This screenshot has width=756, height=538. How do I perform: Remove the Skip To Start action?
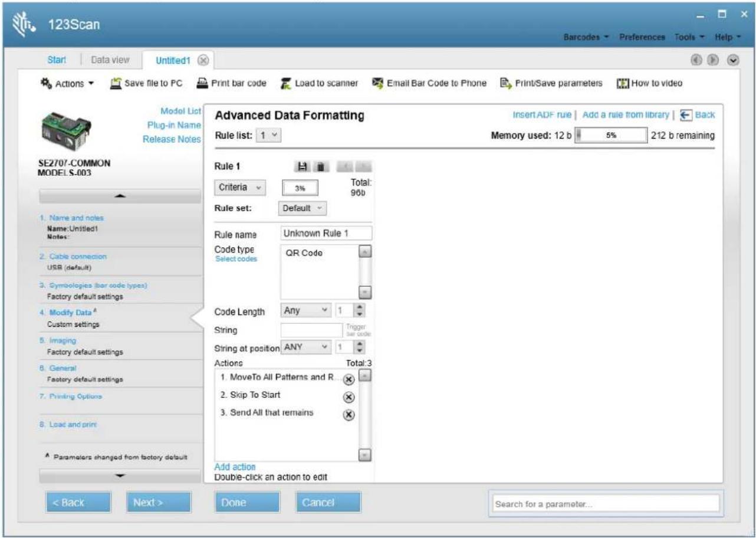(349, 397)
